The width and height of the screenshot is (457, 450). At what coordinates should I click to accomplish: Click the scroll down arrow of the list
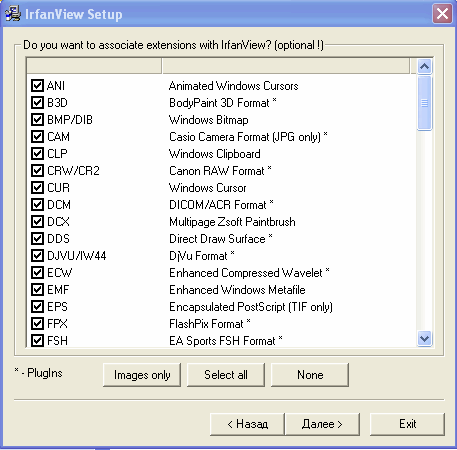click(x=424, y=339)
